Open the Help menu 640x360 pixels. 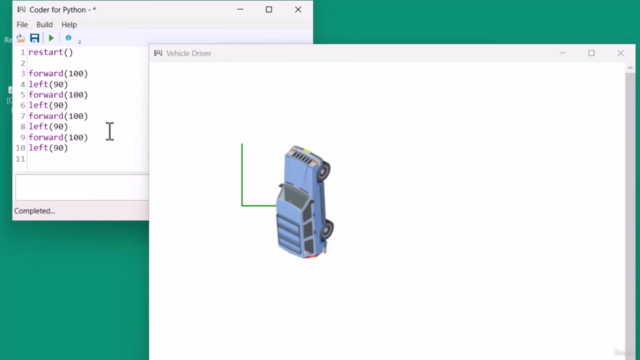point(69,24)
